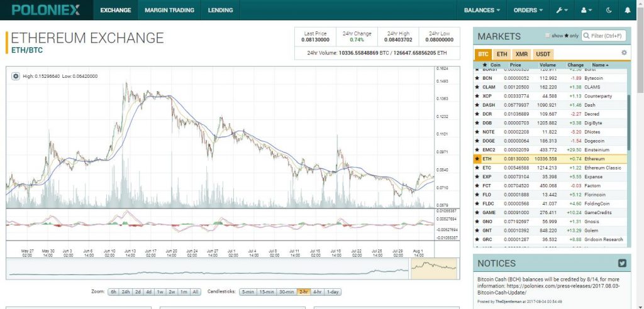Click the highlighted chart range selector

(434, 268)
